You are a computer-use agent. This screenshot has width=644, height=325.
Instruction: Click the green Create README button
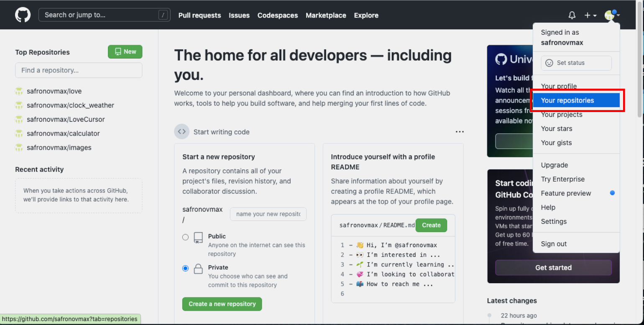(x=431, y=225)
